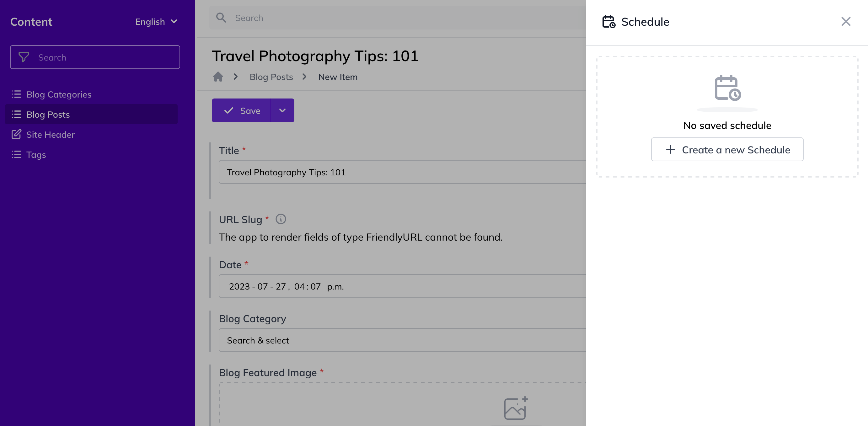Click the checkmark icon on Save
868x426 pixels.
click(x=228, y=110)
